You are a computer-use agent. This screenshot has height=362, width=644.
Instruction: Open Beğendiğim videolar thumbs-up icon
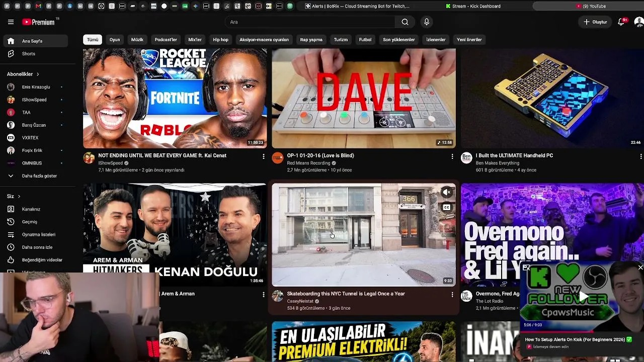click(11, 260)
